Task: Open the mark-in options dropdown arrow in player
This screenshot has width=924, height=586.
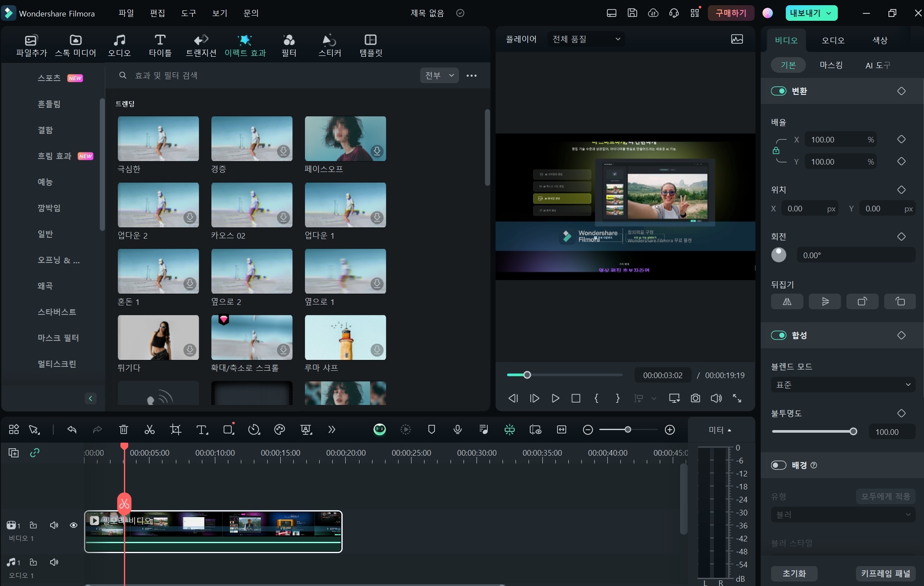Action: point(654,398)
